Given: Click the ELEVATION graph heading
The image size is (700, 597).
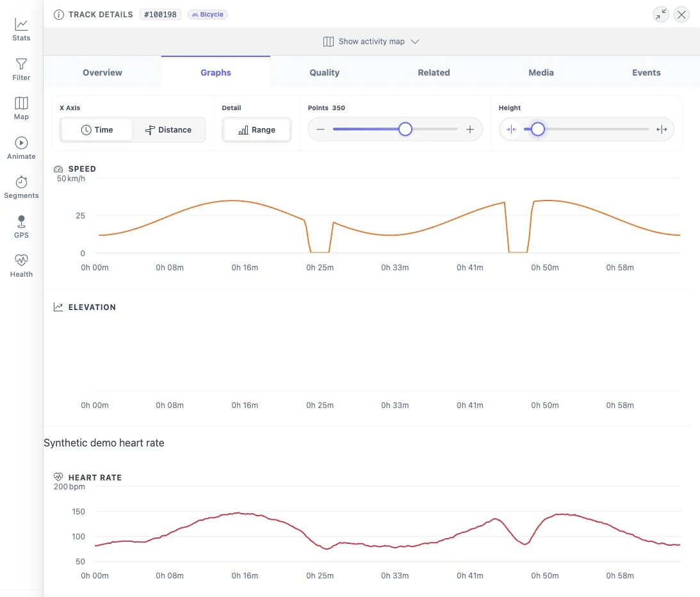Looking at the screenshot, I should 92,307.
